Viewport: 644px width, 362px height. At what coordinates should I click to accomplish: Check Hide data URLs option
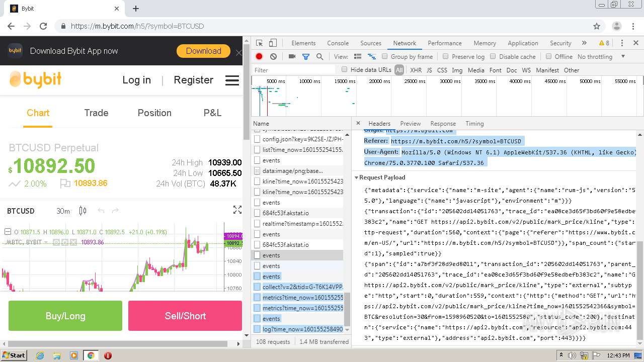pyautogui.click(x=344, y=70)
